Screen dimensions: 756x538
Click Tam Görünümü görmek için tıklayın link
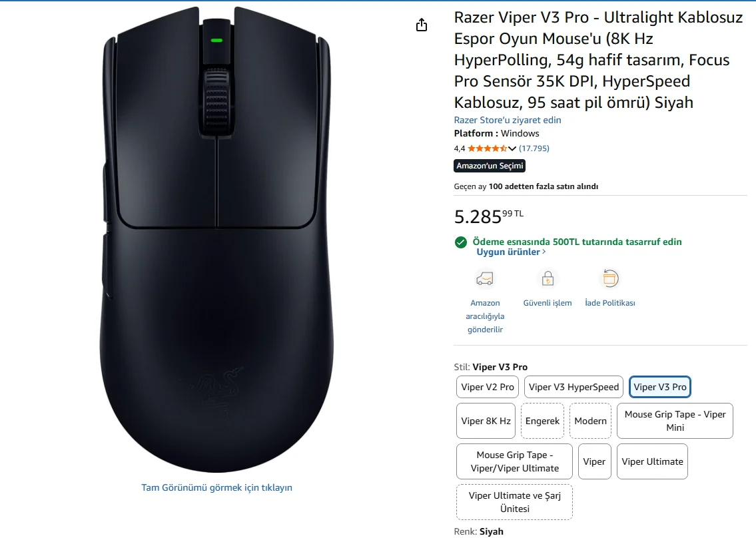pos(216,487)
